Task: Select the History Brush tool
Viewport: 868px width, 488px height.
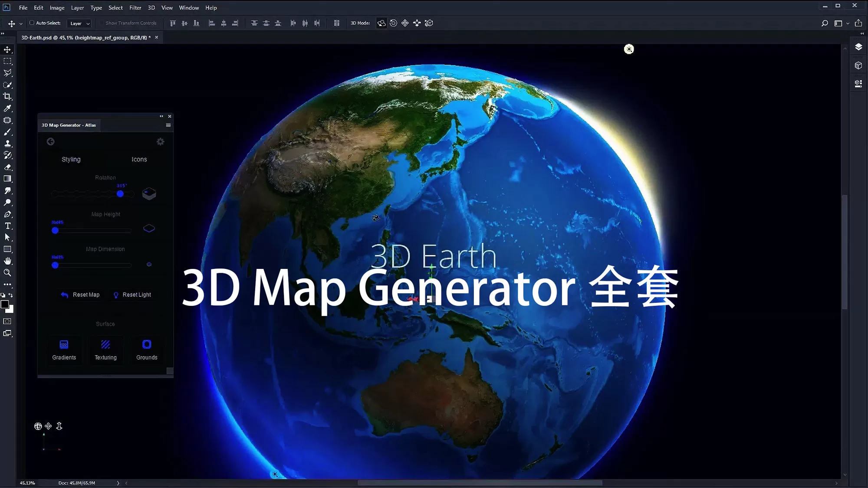Action: click(x=7, y=155)
